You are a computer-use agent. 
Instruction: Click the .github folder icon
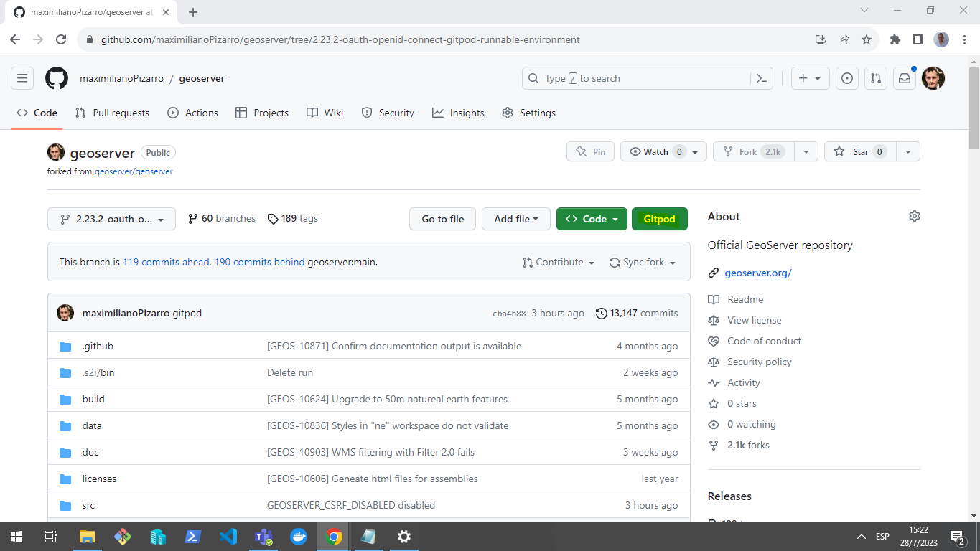click(x=65, y=346)
